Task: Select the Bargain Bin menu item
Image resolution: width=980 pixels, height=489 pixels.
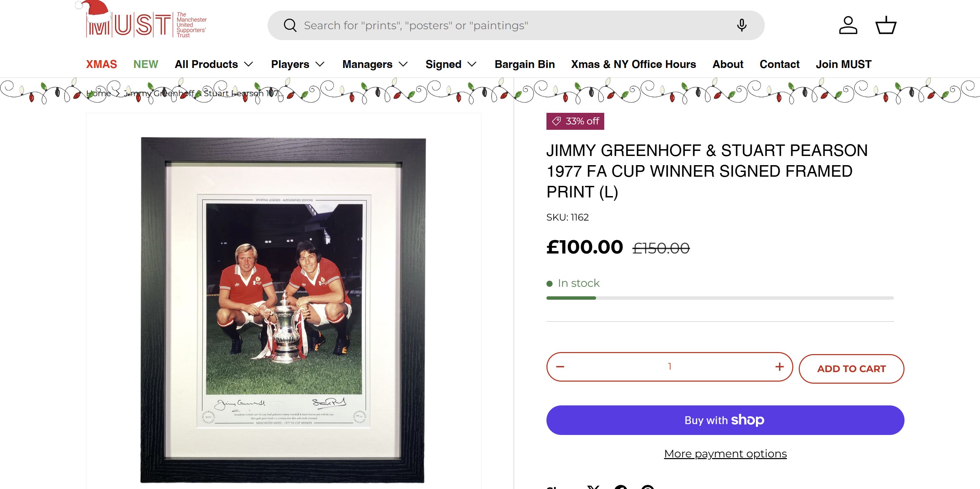Action: pyautogui.click(x=525, y=64)
